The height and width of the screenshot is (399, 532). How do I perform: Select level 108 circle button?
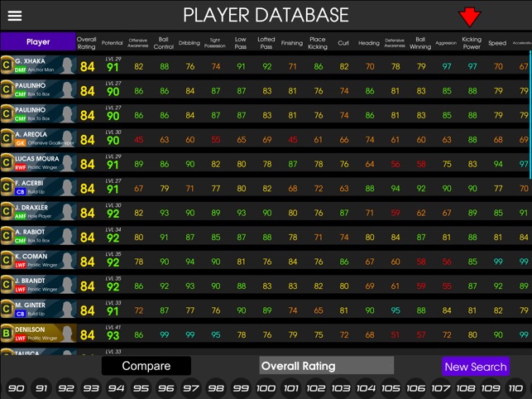pos(466,387)
